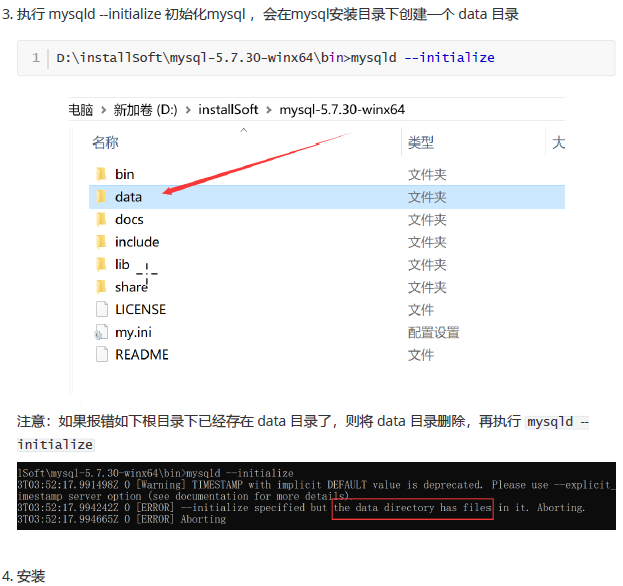623x586 pixels.
Task: Click the share folder icon
Action: [x=101, y=287]
